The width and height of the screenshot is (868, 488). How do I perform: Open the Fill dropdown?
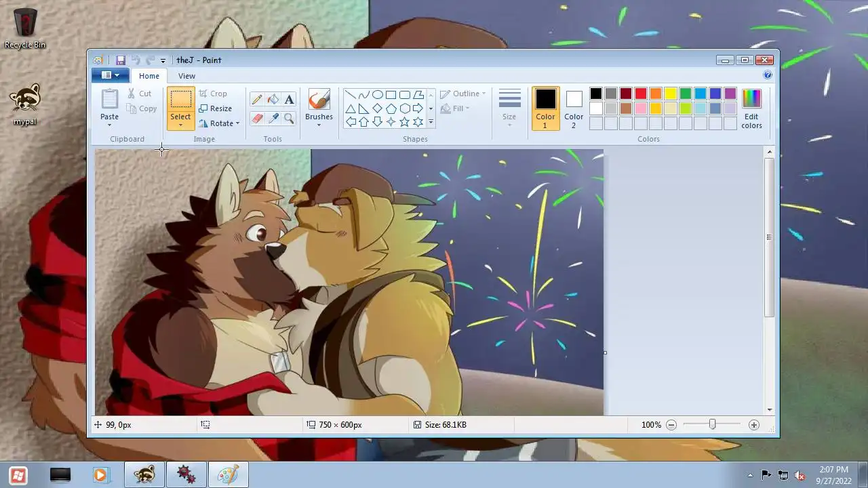click(454, 108)
